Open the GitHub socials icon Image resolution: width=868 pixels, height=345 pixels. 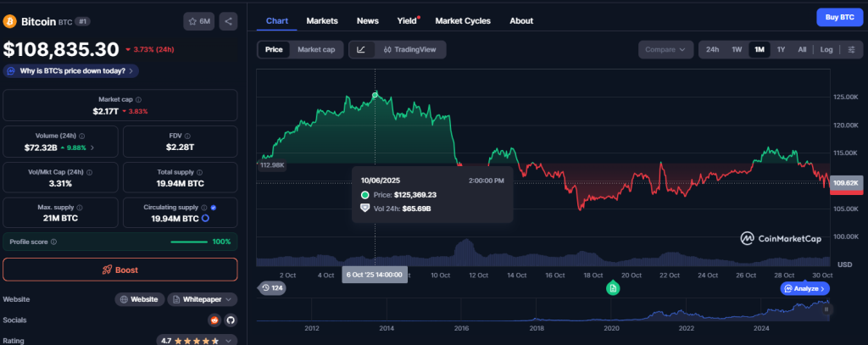pyautogui.click(x=230, y=320)
